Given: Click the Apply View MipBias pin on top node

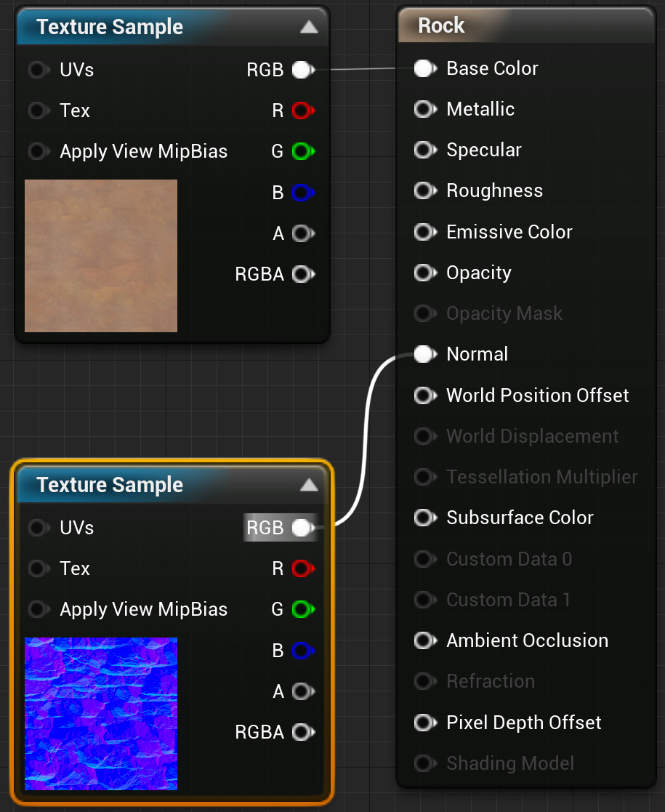Looking at the screenshot, I should pyautogui.click(x=38, y=151).
